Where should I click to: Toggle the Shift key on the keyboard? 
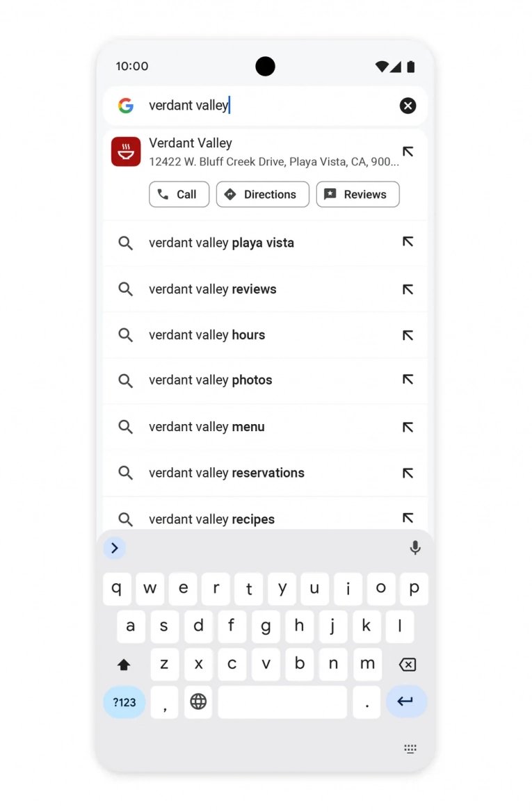click(x=124, y=665)
